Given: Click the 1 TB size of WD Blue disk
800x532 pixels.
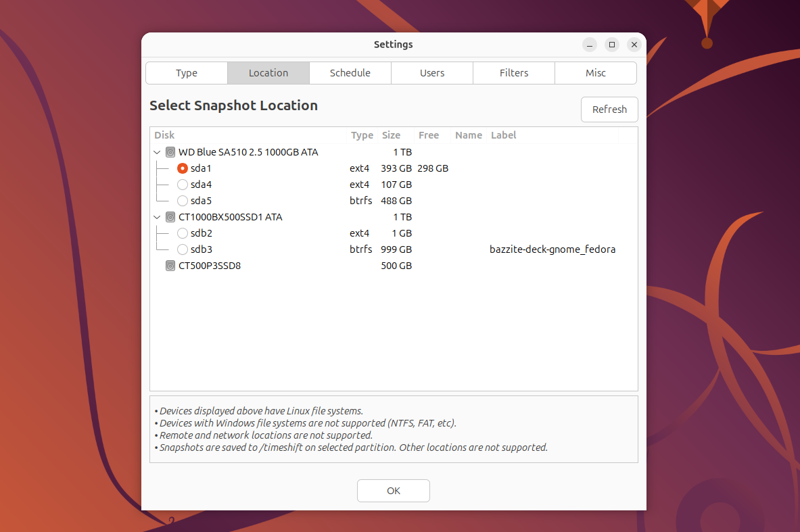Looking at the screenshot, I should click(402, 152).
